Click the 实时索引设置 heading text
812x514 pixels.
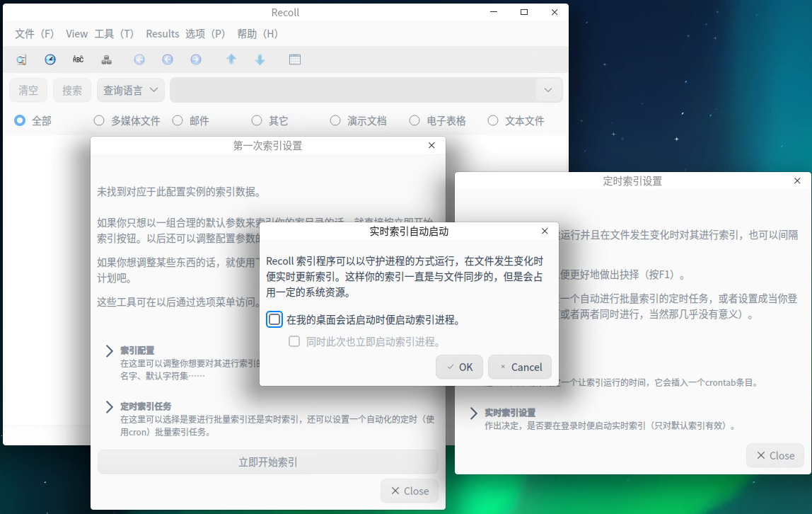click(509, 413)
